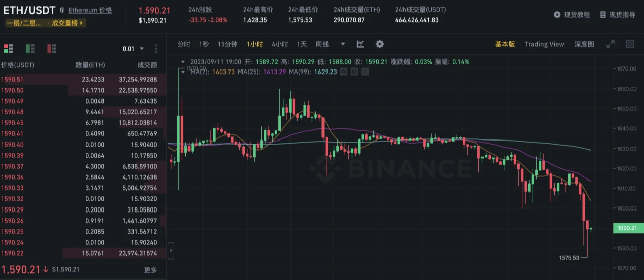The height and width of the screenshot is (280, 644).
Task: Show combined buy and sell order book view
Action: [8, 48]
